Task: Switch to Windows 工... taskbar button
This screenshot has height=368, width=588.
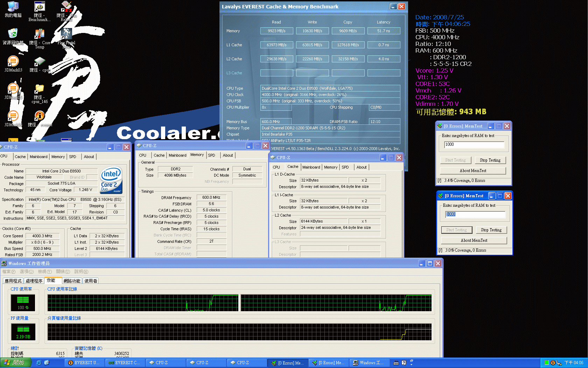Action: 370,363
